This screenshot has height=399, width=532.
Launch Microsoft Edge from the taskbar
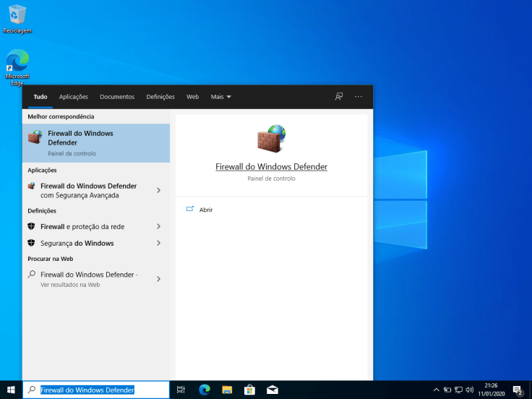(x=204, y=390)
